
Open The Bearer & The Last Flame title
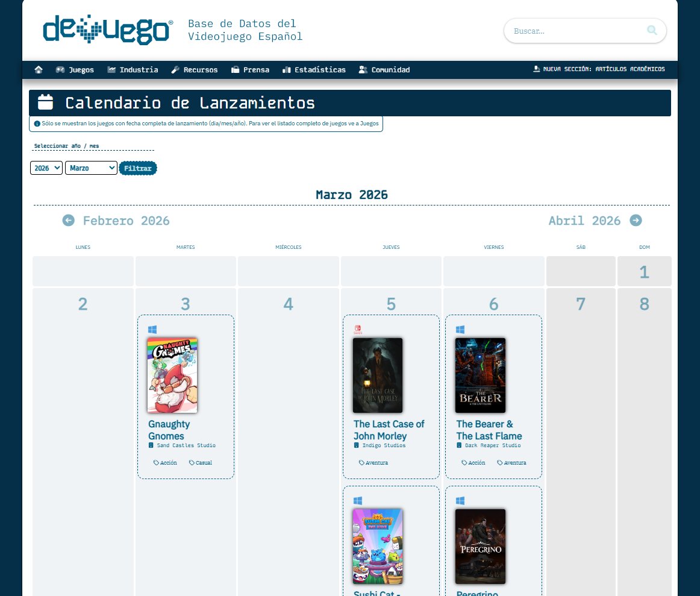coord(489,430)
